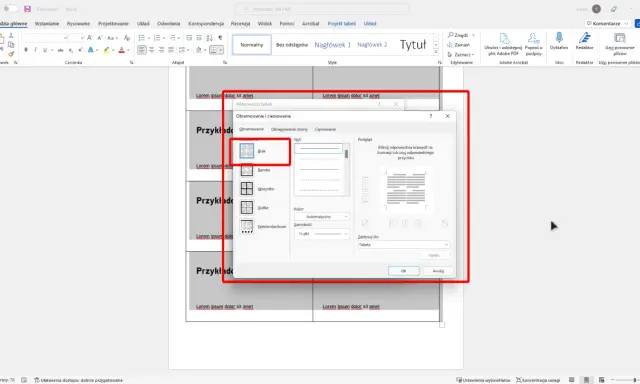Increase font size icon
This screenshot has height=384, width=640.
coord(89,38)
